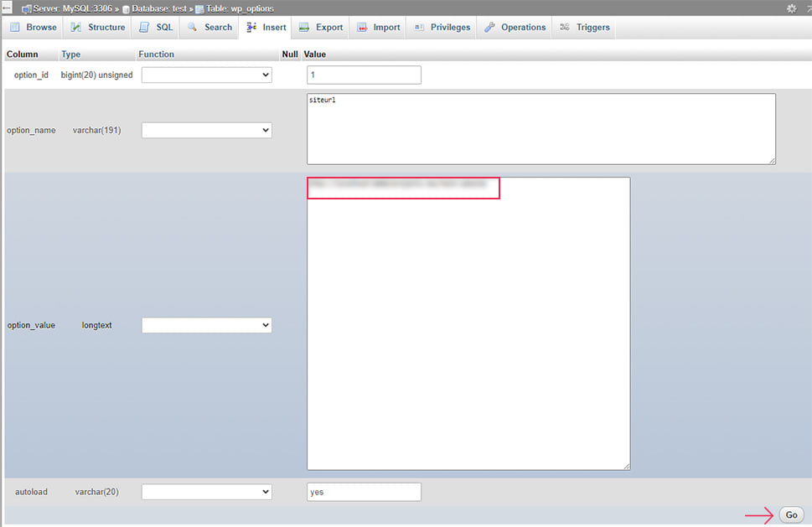
Task: Collapse navigation panel arrow icon
Action: pos(7,8)
